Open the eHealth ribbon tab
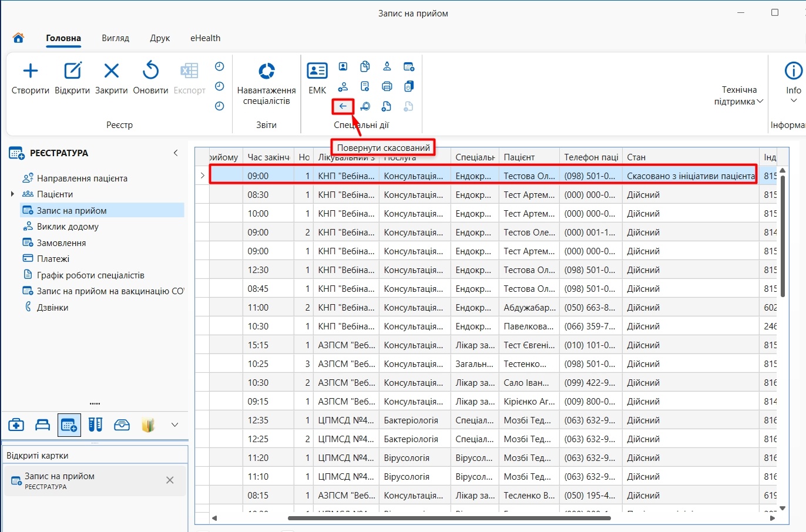Image resolution: width=806 pixels, height=532 pixels. click(205, 38)
